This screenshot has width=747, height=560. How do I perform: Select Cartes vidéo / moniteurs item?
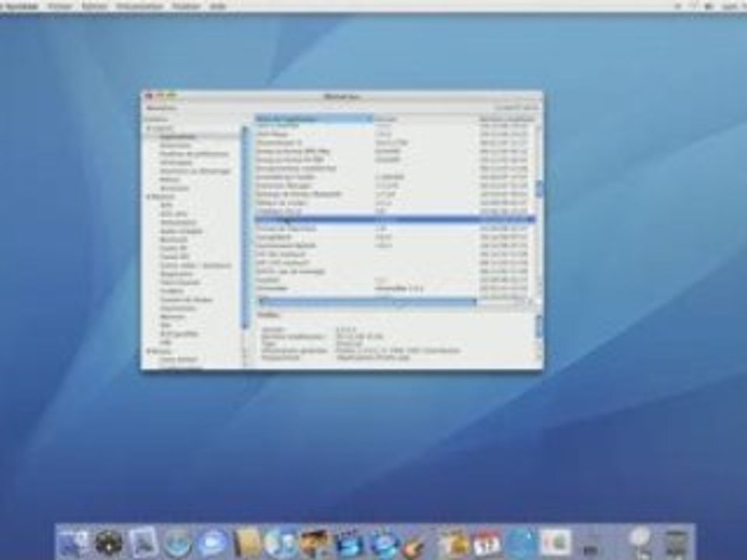coord(195,265)
